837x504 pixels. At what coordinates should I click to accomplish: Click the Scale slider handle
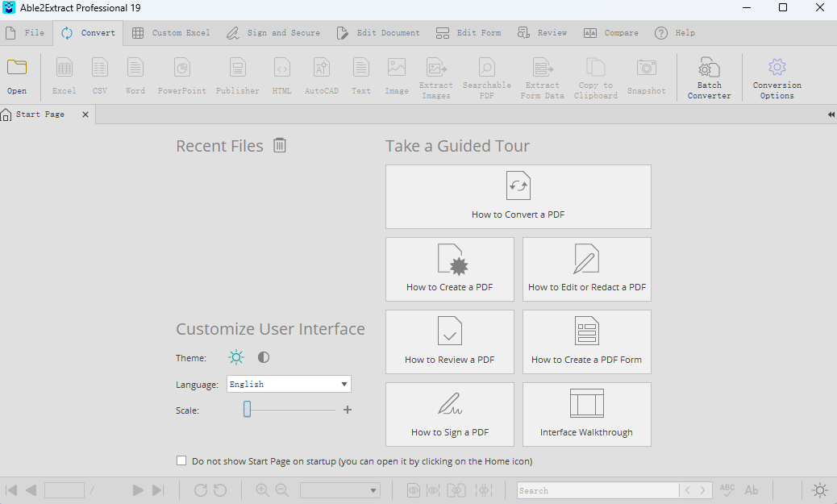[248, 410]
